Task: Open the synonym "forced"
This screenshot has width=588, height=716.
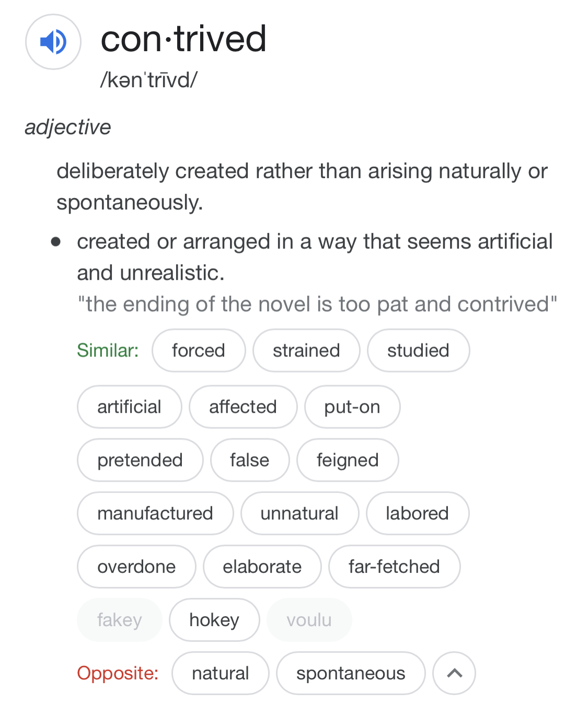Action: tap(199, 350)
